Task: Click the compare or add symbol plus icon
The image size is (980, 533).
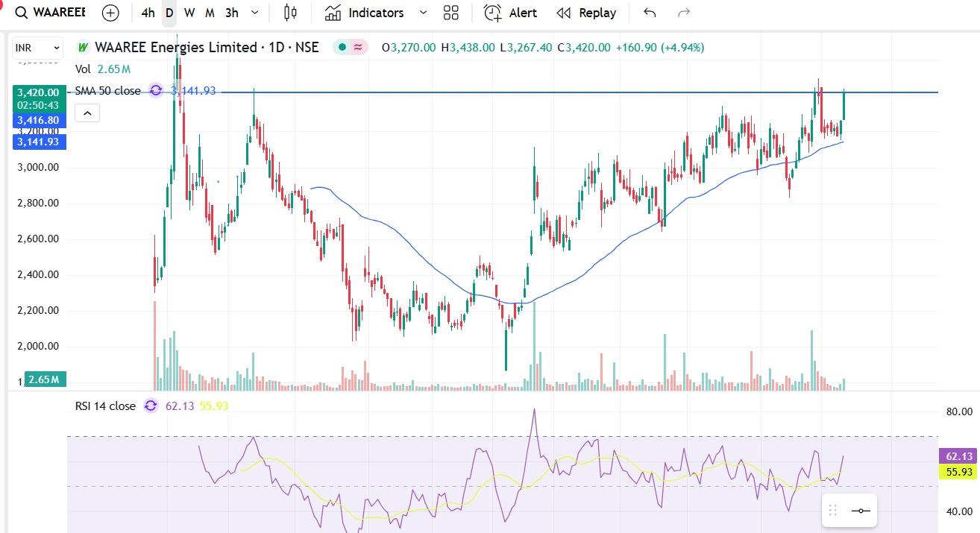Action: 110,13
